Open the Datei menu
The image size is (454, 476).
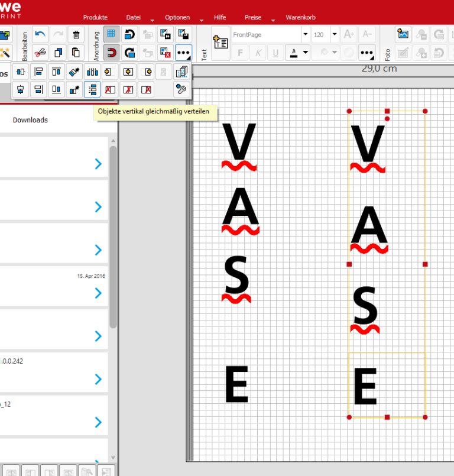pos(134,18)
